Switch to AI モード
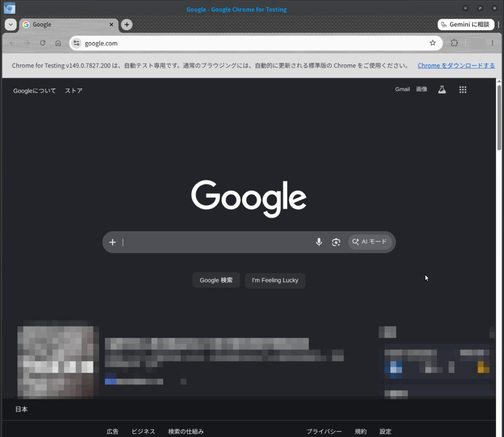 (370, 242)
